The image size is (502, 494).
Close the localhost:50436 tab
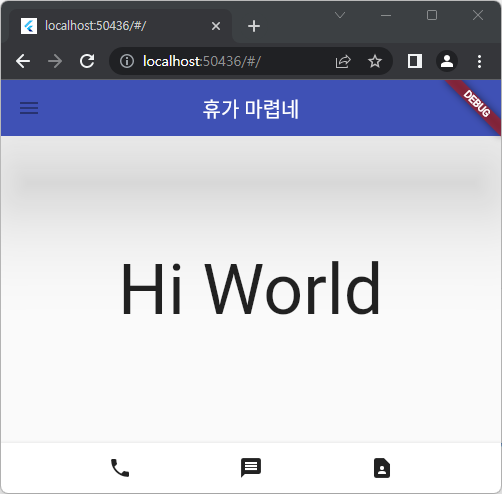tap(216, 26)
